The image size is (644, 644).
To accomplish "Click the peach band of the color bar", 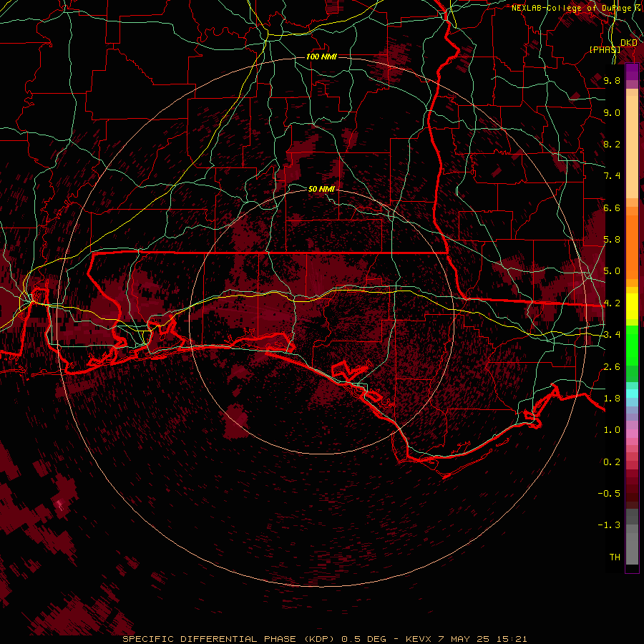I will point(632,147).
